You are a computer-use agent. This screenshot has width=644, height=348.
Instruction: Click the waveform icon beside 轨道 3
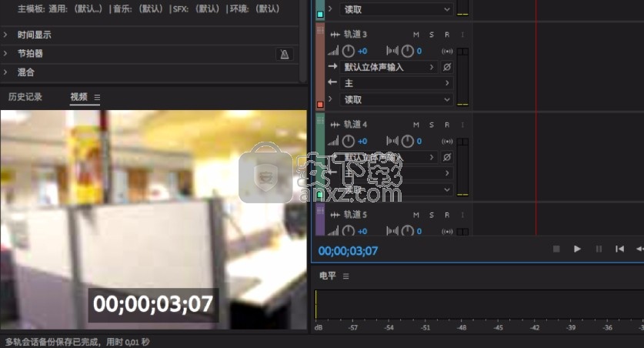[335, 35]
